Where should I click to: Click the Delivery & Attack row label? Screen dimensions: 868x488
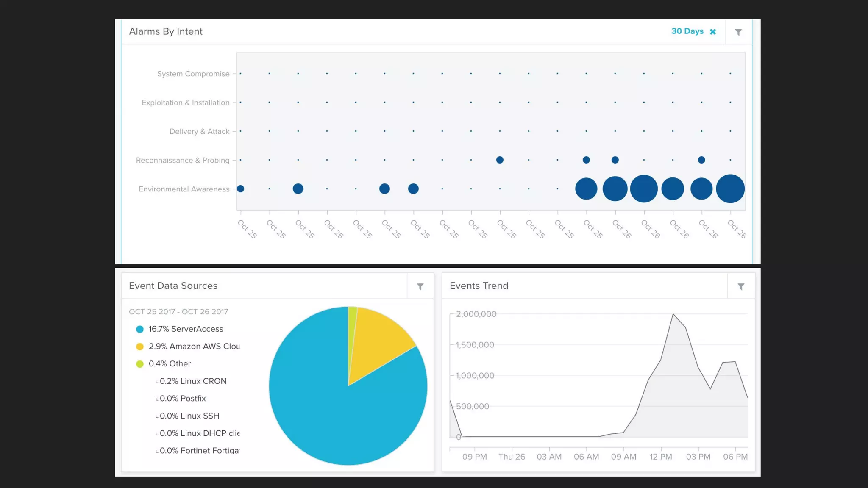click(199, 131)
